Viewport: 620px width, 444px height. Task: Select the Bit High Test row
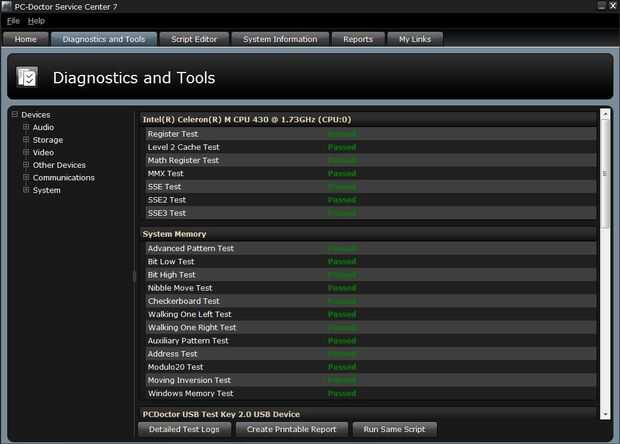tap(370, 275)
